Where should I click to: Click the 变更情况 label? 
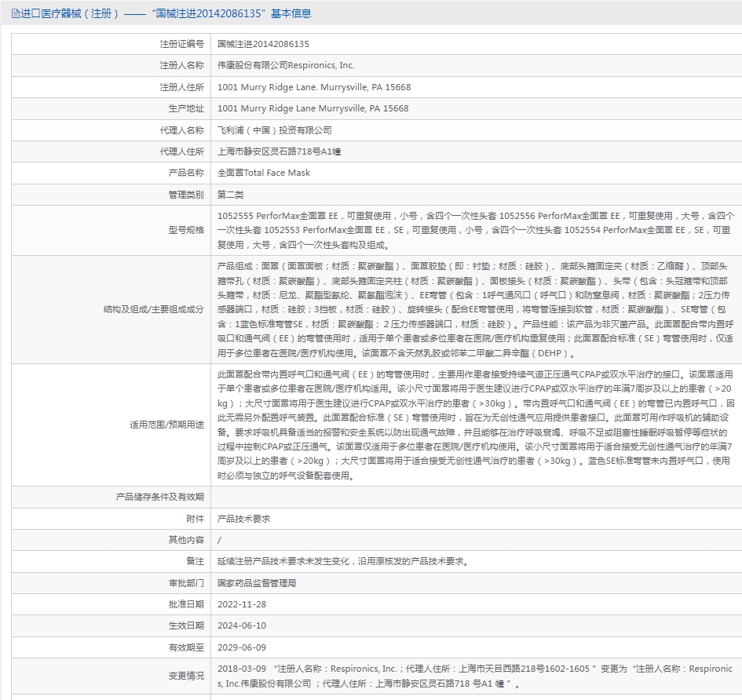coord(186,676)
